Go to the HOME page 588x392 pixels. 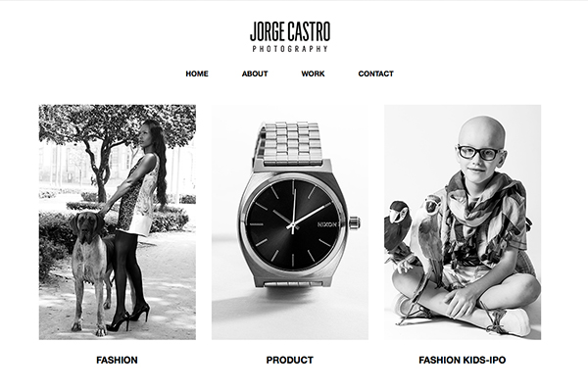point(197,73)
